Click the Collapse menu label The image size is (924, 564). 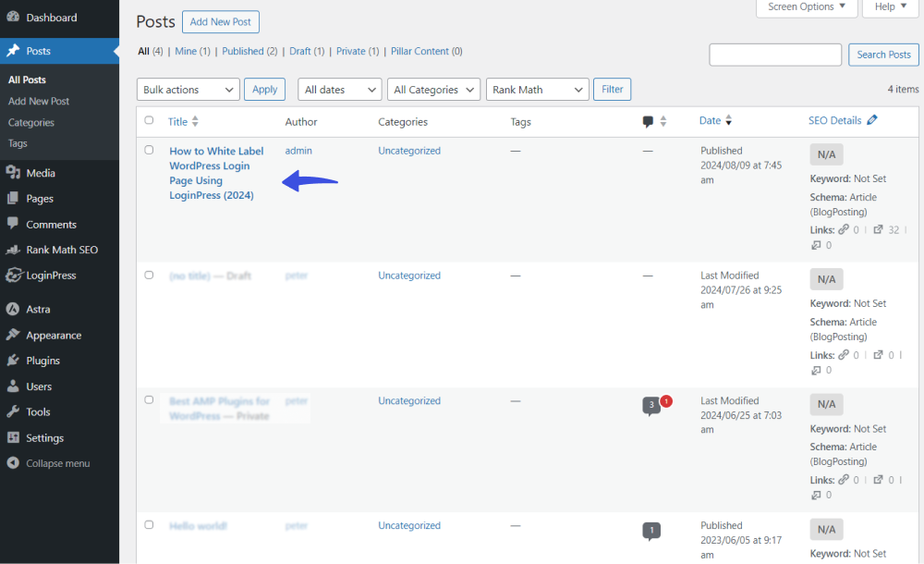(x=57, y=463)
